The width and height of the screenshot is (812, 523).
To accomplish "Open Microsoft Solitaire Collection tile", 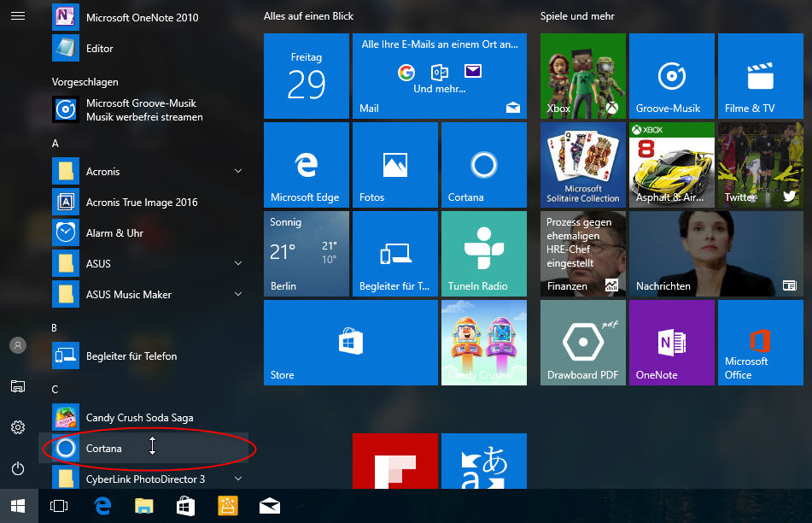I will click(x=583, y=165).
